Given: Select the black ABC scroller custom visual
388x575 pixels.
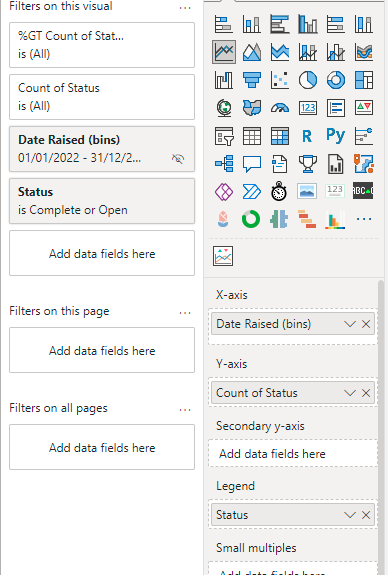Looking at the screenshot, I should (363, 191).
